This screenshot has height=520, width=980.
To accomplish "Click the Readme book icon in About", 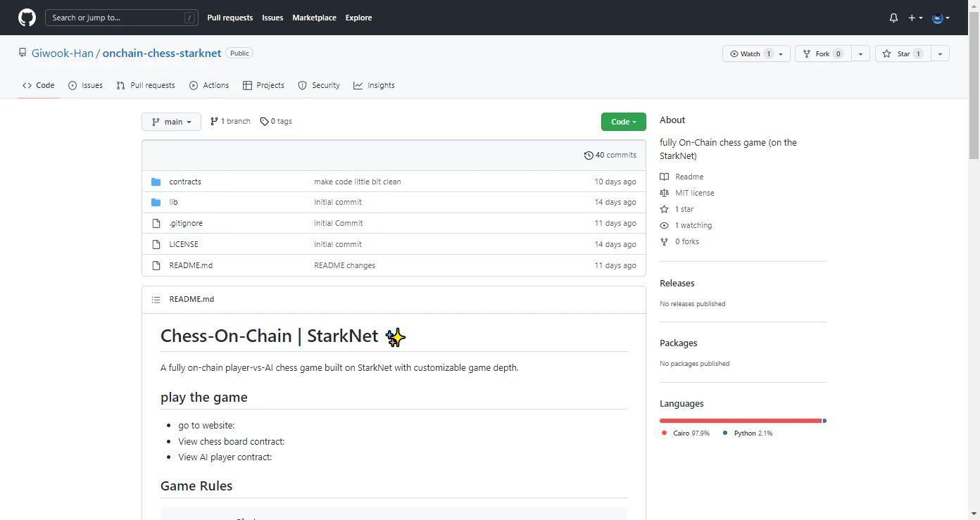I will (x=664, y=177).
